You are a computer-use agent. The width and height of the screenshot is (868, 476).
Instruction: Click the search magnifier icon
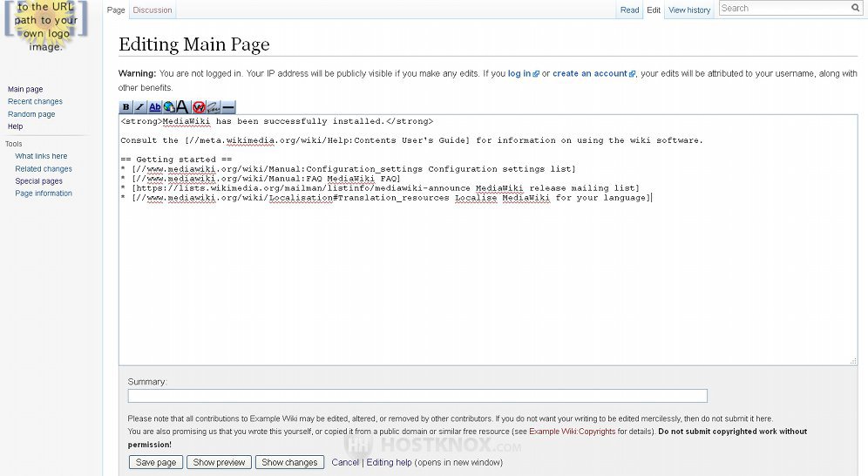point(855,8)
